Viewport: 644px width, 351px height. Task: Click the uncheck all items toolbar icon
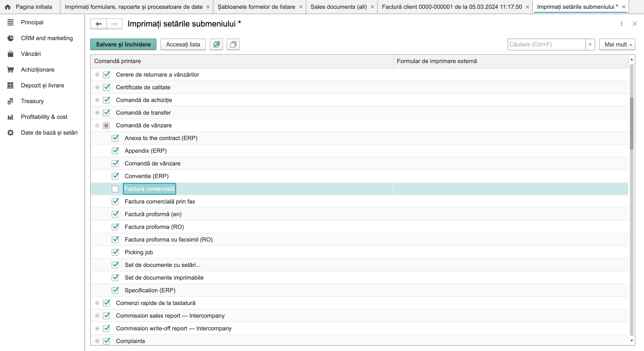pos(233,44)
